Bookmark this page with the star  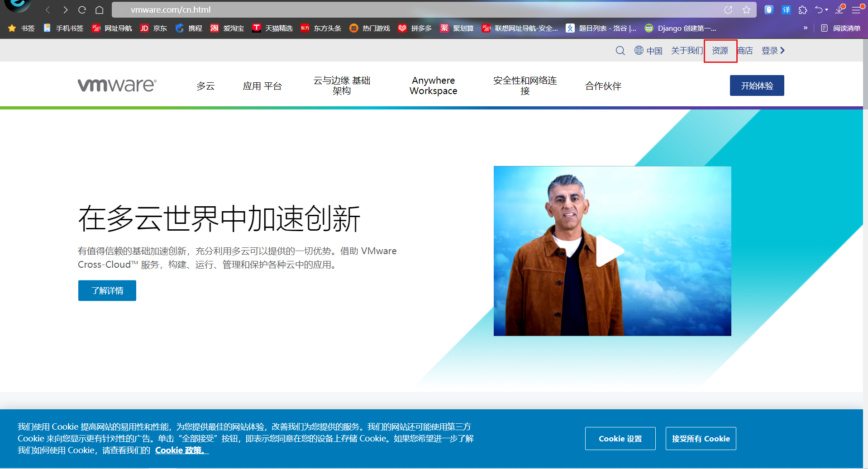click(x=746, y=9)
